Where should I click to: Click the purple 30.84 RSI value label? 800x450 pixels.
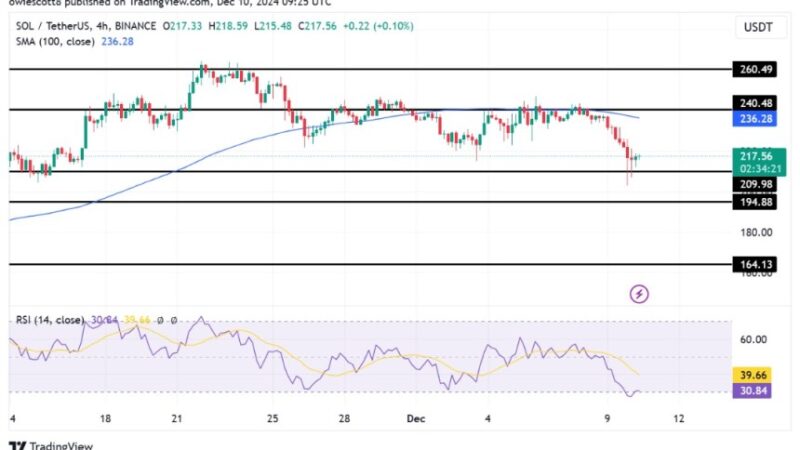click(752, 391)
